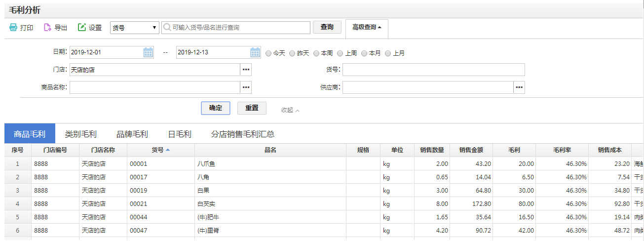Click the 重置 button
Viewport: 644px width, 241px height.
(252, 108)
